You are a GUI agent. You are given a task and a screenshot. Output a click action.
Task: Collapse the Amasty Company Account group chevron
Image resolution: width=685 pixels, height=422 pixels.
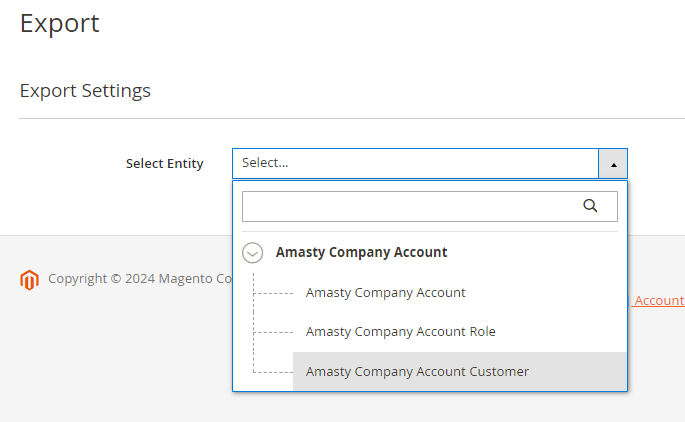pyautogui.click(x=253, y=253)
